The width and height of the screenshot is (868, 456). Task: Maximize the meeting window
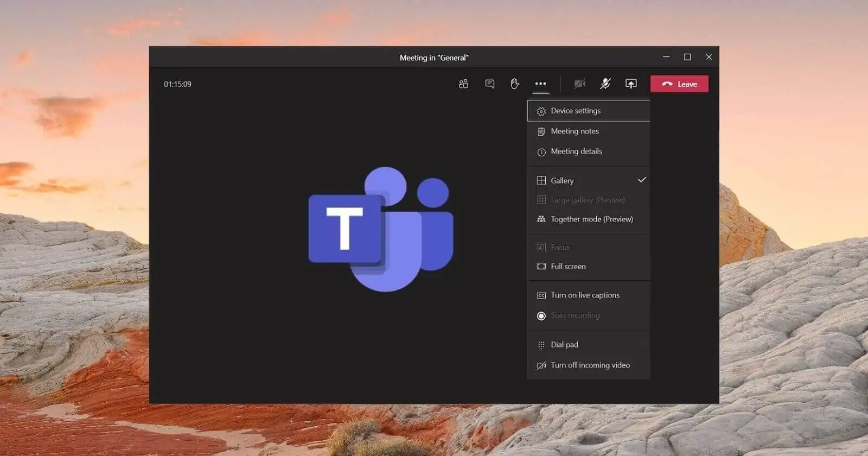[687, 57]
